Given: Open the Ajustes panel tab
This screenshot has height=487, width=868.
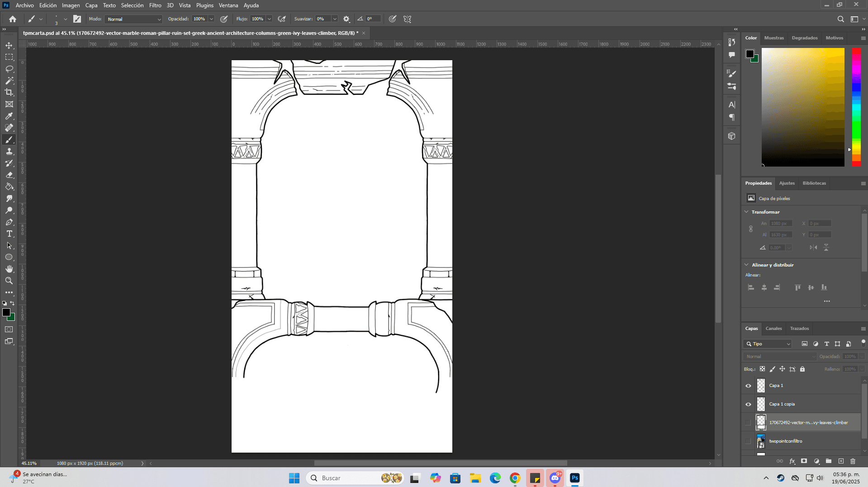Looking at the screenshot, I should [x=787, y=183].
